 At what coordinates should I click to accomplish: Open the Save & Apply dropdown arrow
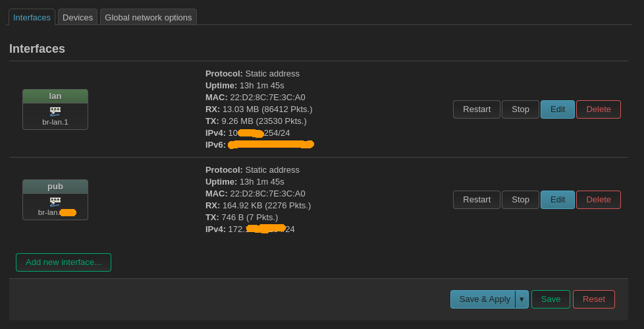[522, 299]
